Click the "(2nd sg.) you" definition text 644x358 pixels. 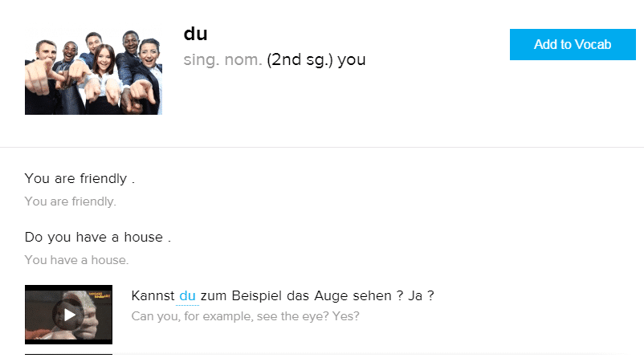[316, 59]
